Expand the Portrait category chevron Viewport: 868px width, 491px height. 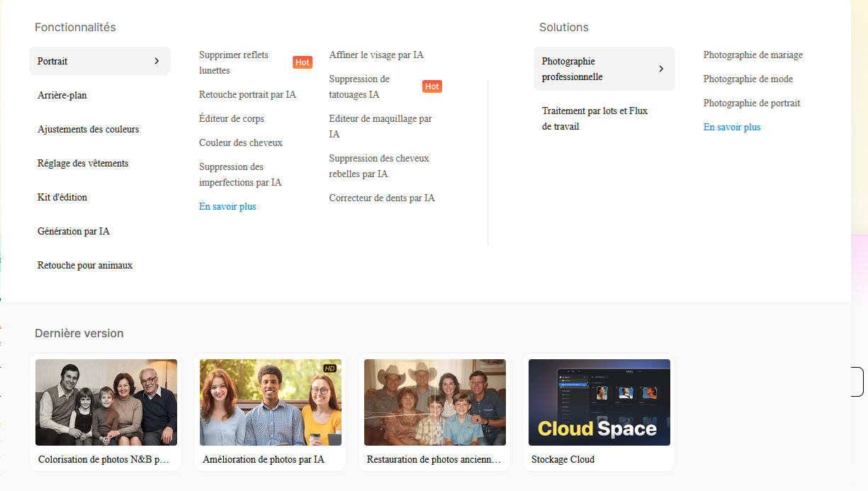157,61
